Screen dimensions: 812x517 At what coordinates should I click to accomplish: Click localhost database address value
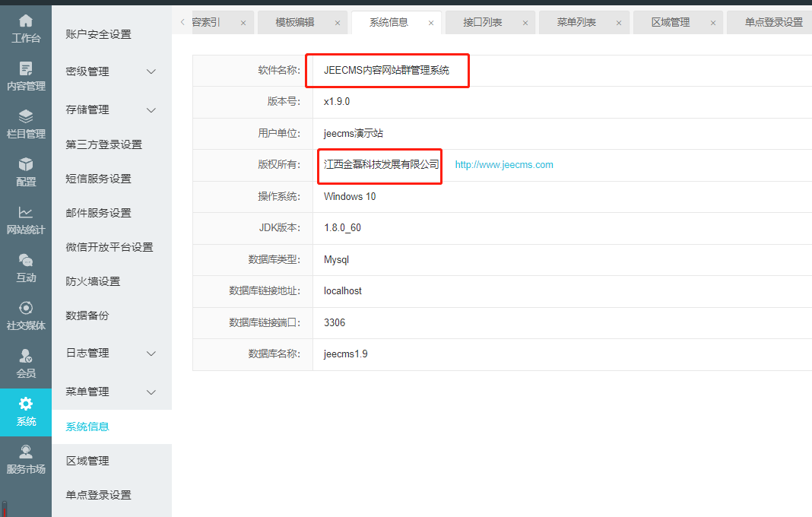(x=342, y=291)
